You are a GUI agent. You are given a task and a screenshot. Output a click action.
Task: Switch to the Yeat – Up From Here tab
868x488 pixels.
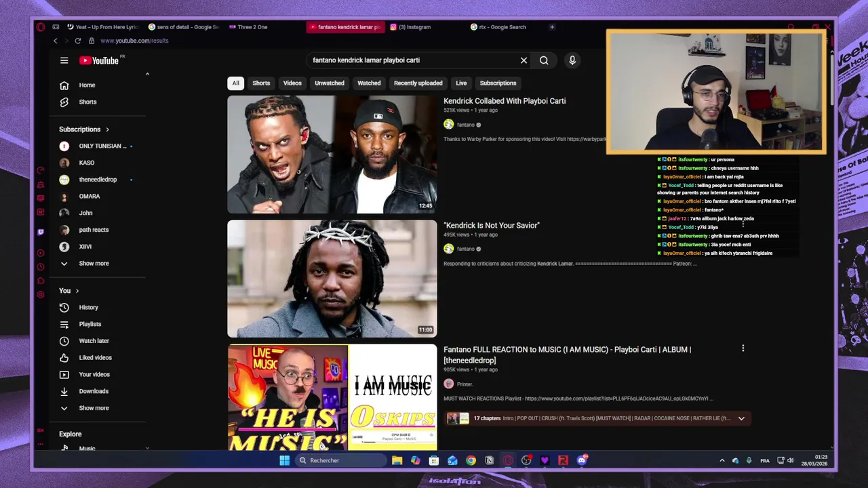[103, 27]
